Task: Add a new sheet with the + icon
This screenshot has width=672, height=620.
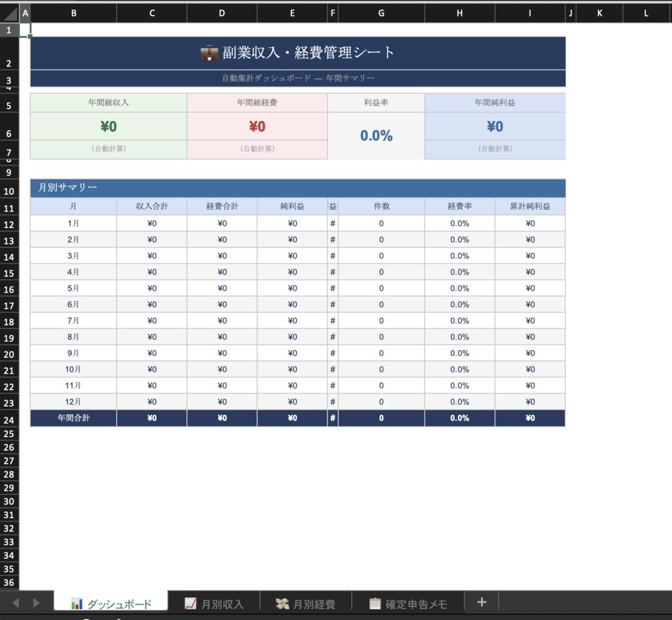Action: (482, 602)
